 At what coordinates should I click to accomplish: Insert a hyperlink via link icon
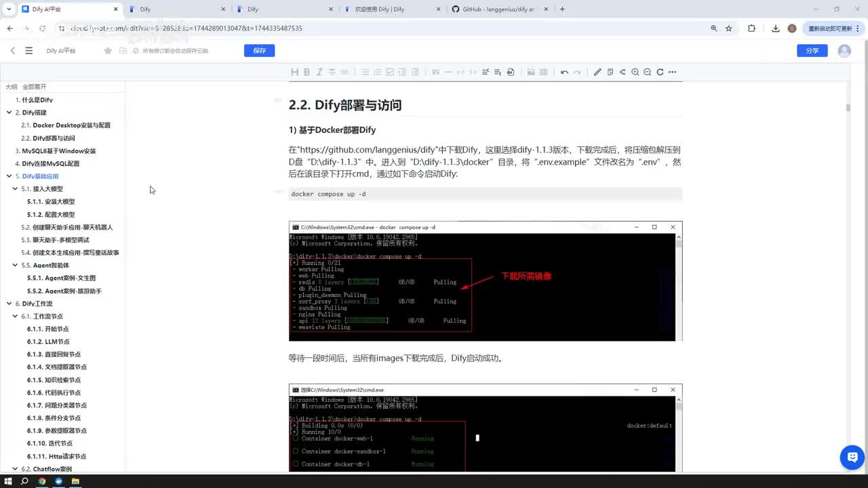[x=344, y=72]
